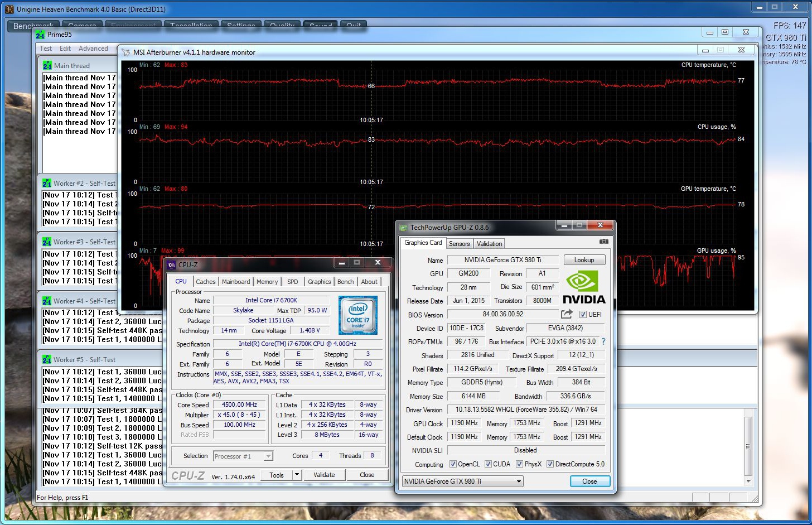812x525 pixels.
Task: Select the CPU tab in CPU-Z
Action: 181,281
